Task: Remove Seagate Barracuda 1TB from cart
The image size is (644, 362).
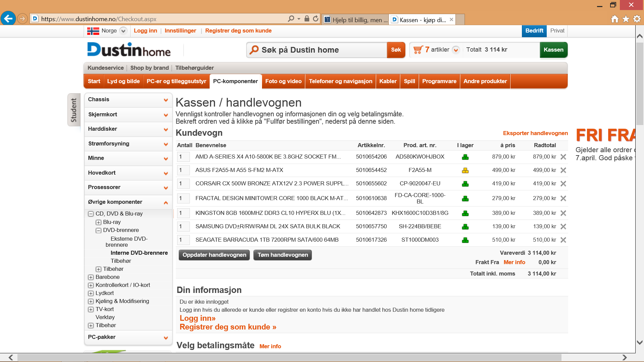Action: pos(563,240)
